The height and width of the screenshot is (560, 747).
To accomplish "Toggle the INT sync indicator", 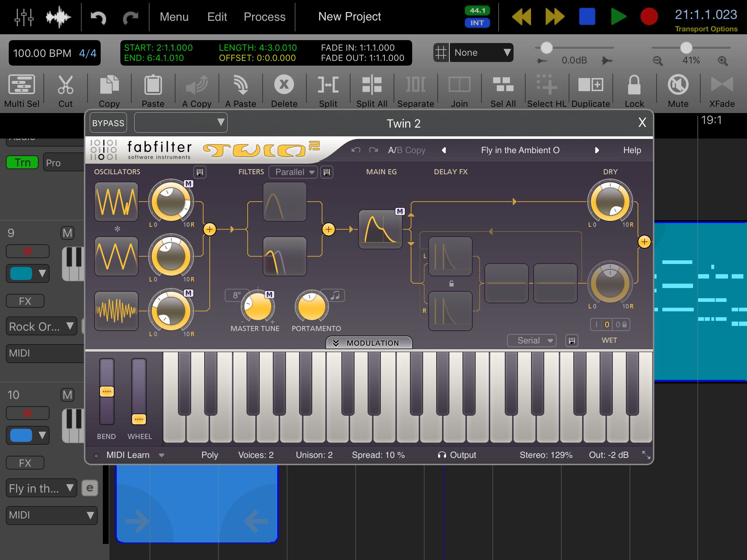I will [x=477, y=23].
